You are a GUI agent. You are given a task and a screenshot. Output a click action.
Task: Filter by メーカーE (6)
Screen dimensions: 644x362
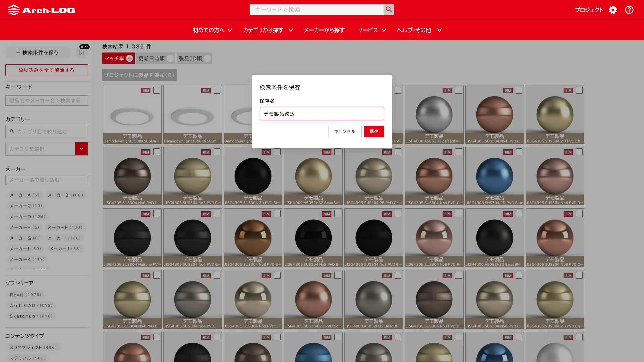pyautogui.click(x=24, y=227)
